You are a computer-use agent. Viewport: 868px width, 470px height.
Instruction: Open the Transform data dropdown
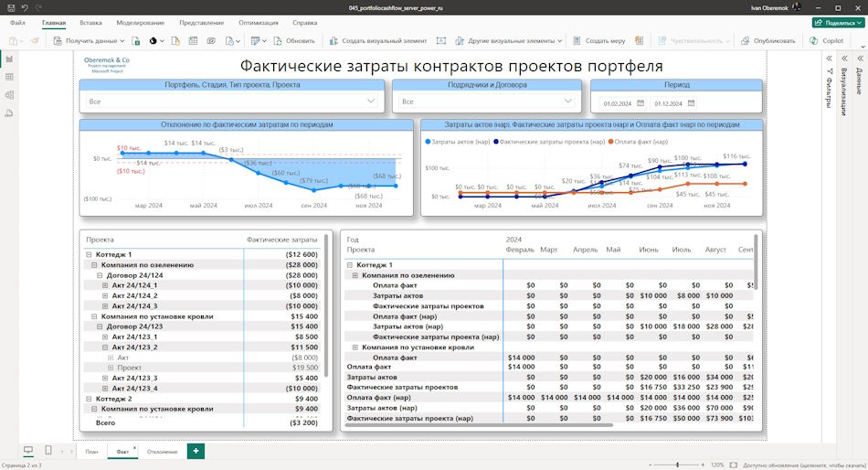click(x=258, y=41)
